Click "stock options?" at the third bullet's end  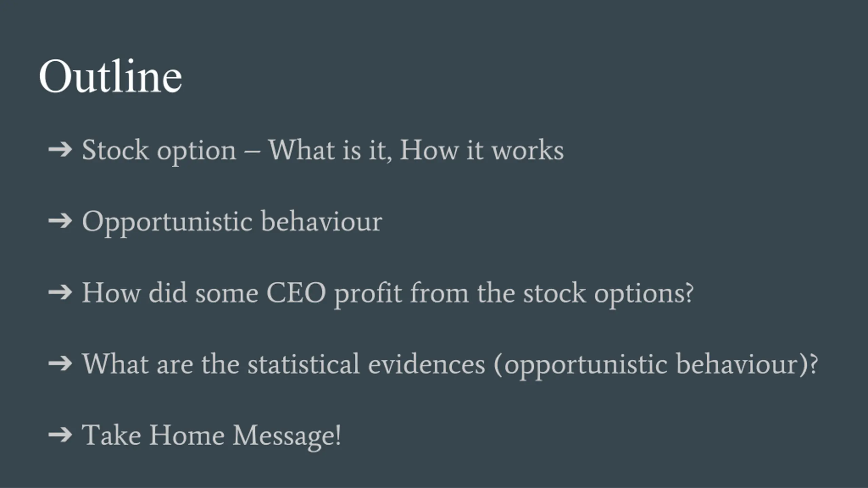point(609,294)
